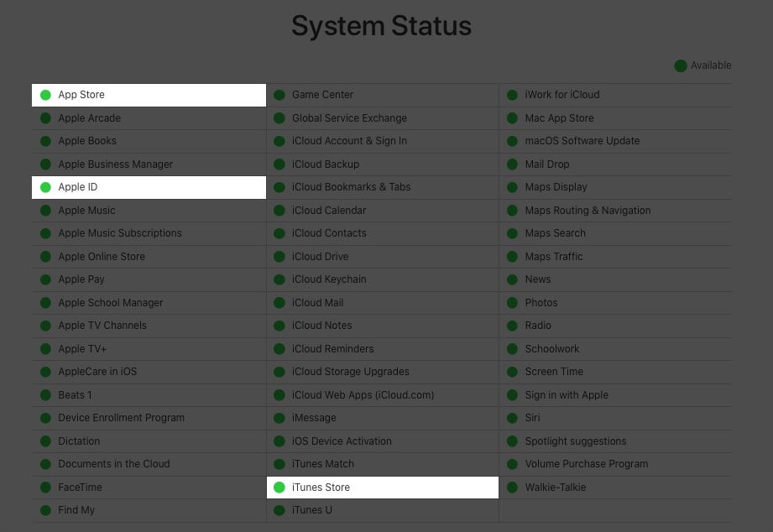Click the status dot next to iMessage
Image resolution: width=773 pixels, height=532 pixels.
pyautogui.click(x=279, y=418)
